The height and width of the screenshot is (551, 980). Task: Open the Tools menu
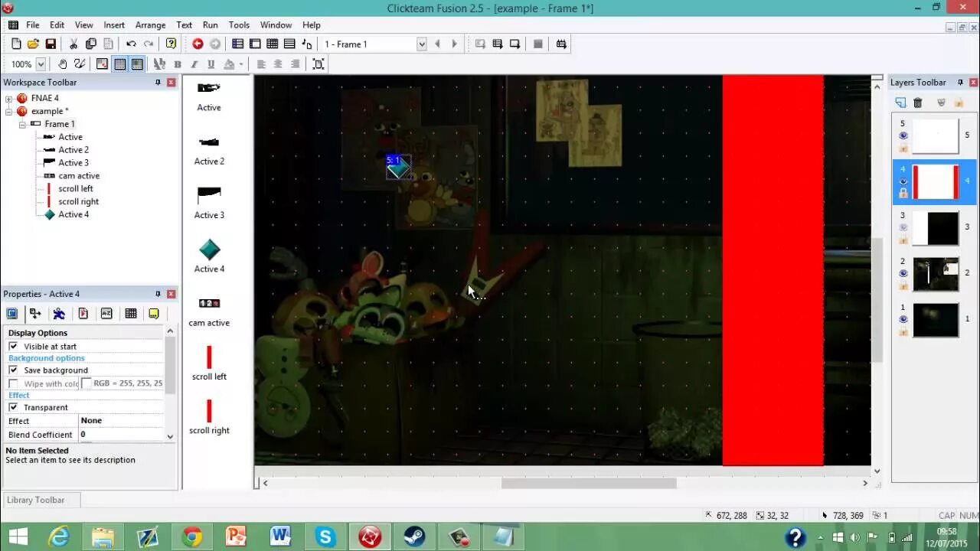(239, 24)
